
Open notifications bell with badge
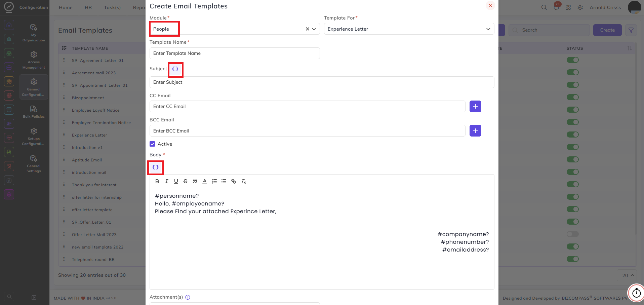557,7
